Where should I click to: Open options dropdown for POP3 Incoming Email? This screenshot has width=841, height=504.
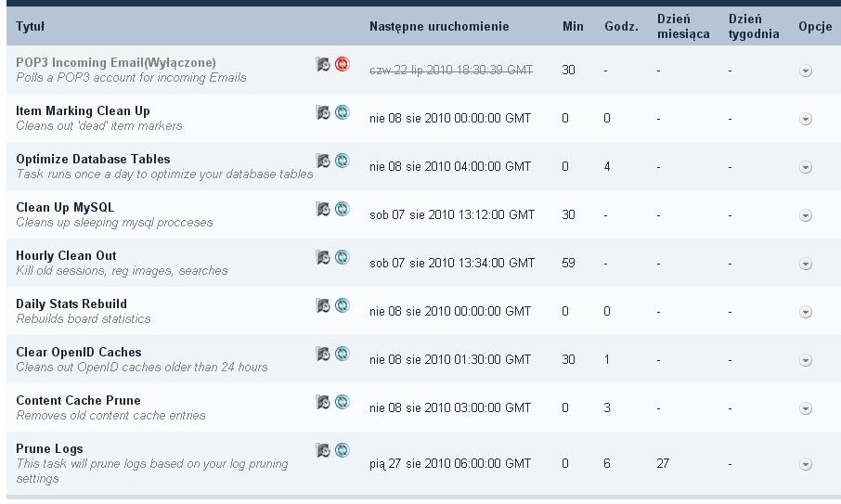tap(806, 71)
